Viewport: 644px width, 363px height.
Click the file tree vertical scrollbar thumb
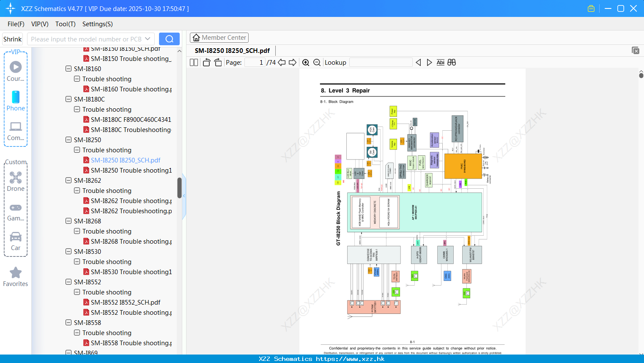[179, 188]
